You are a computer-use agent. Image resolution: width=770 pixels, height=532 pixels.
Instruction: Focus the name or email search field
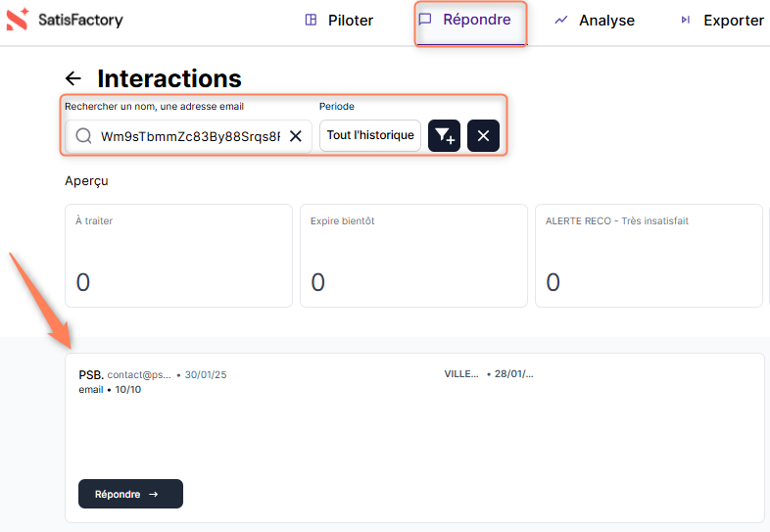pos(189,136)
